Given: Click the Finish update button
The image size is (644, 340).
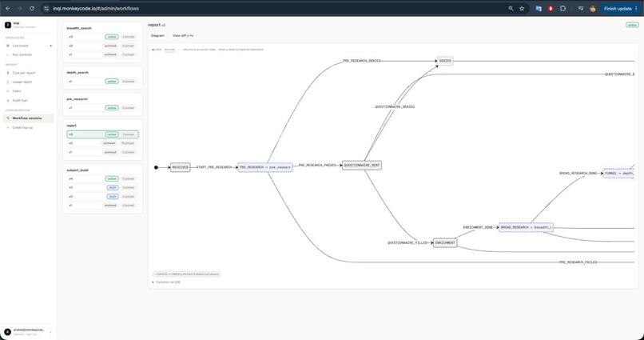Looking at the screenshot, I should coord(618,8).
